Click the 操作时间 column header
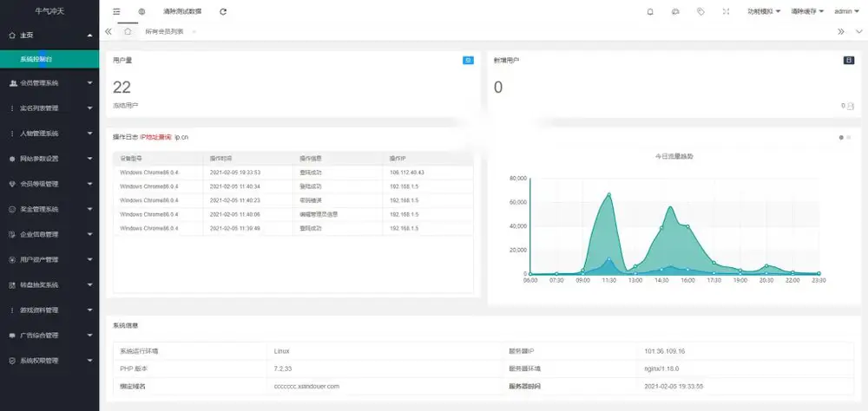This screenshot has width=868, height=411. [220, 158]
